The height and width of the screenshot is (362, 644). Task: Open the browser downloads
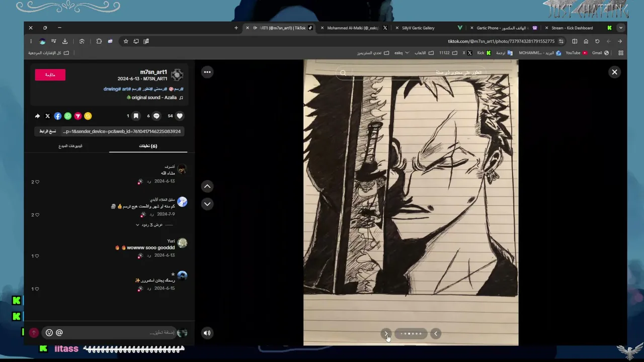coord(65,41)
